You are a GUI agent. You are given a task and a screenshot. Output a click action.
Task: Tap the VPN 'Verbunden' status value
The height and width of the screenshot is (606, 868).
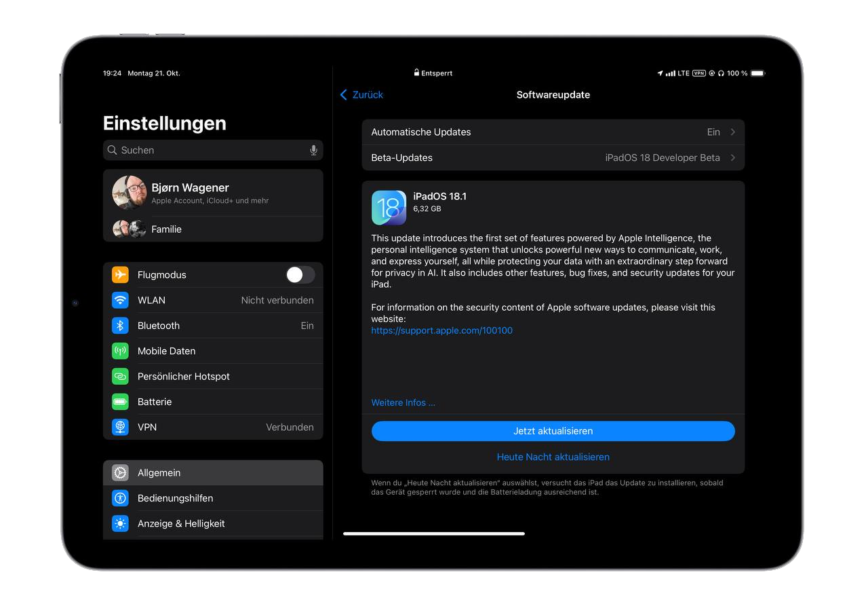coord(290,427)
